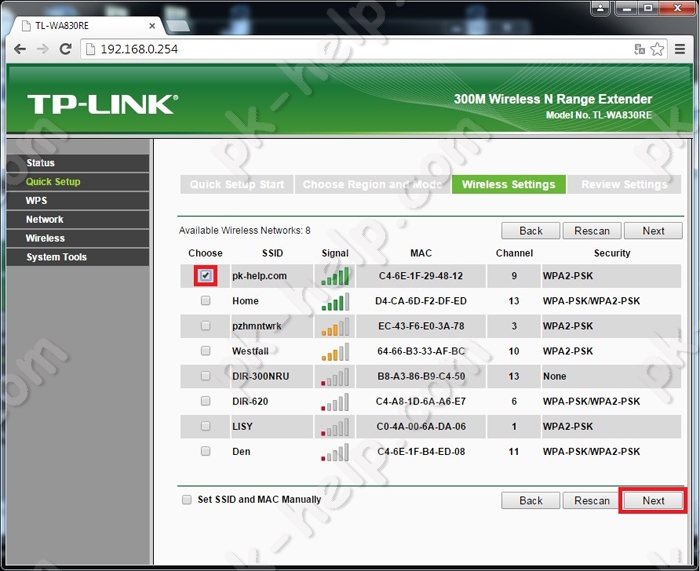Open the Wireless sidebar menu

(x=78, y=238)
